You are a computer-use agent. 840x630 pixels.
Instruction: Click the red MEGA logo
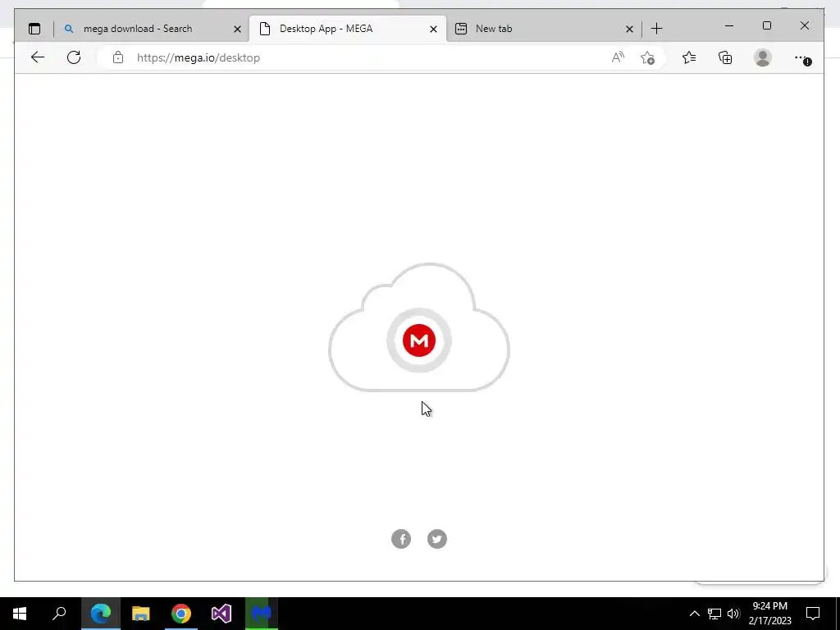point(419,340)
